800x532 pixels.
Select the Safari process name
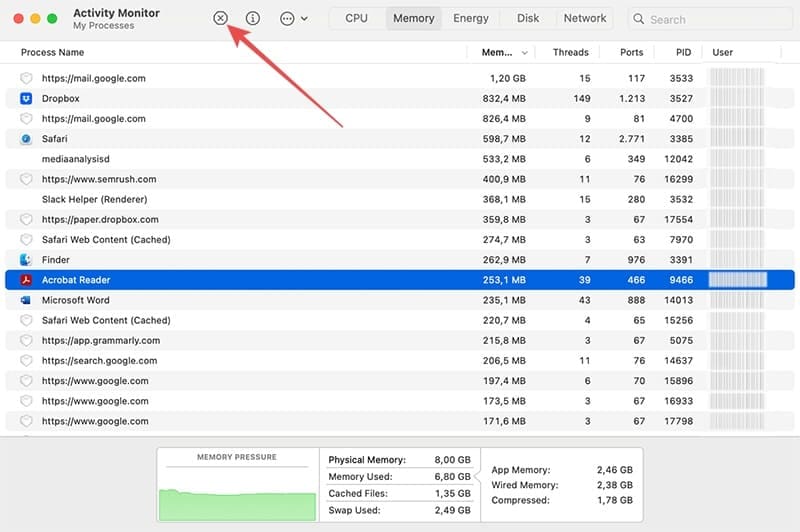54,139
